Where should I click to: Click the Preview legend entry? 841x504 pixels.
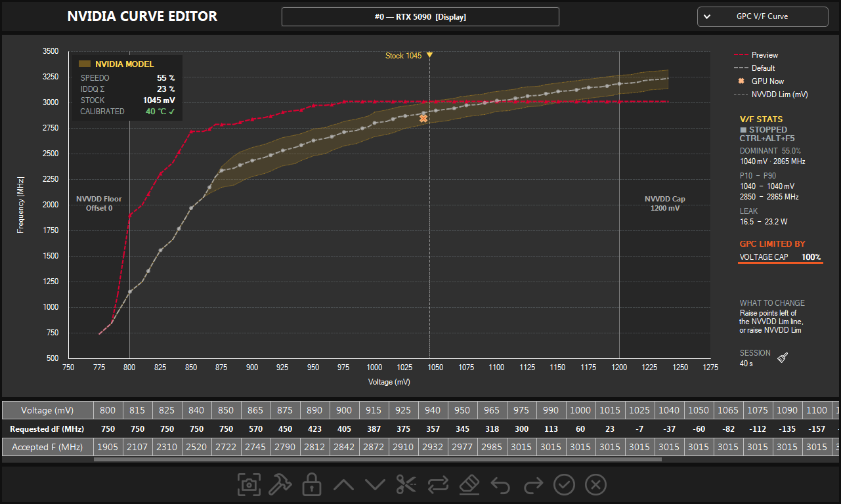(x=756, y=55)
